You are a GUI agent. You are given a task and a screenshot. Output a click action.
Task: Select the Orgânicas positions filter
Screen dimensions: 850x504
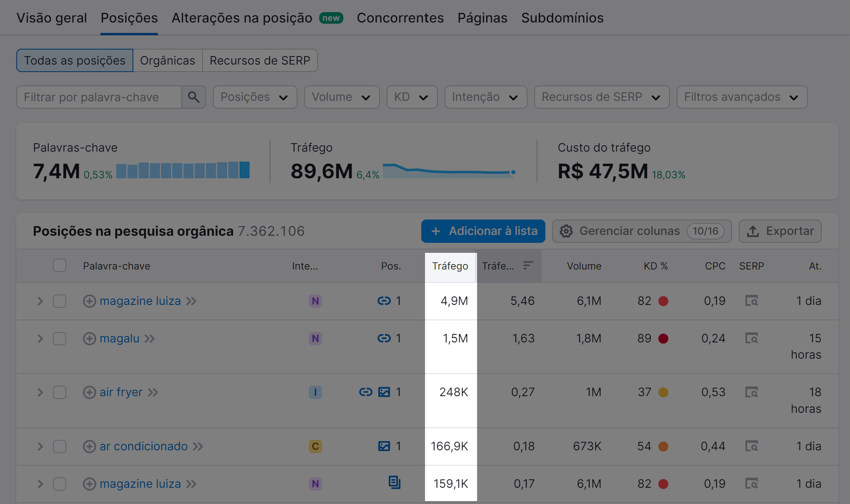pyautogui.click(x=167, y=61)
